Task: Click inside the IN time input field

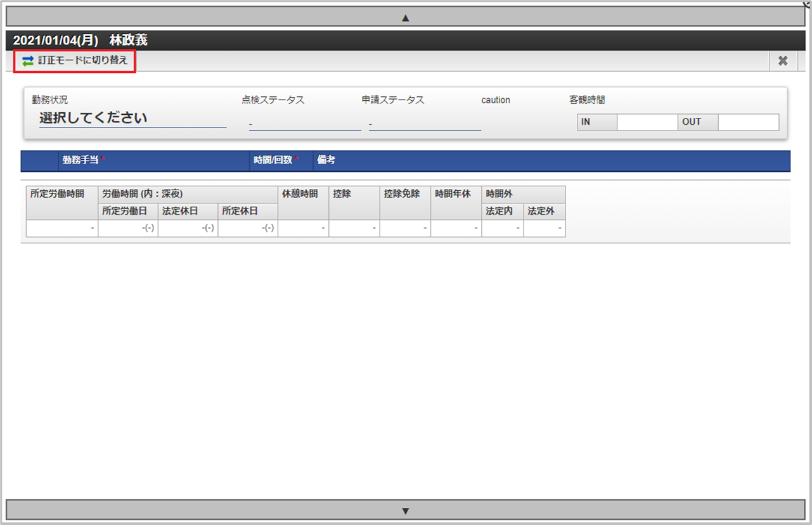Action: click(x=647, y=122)
